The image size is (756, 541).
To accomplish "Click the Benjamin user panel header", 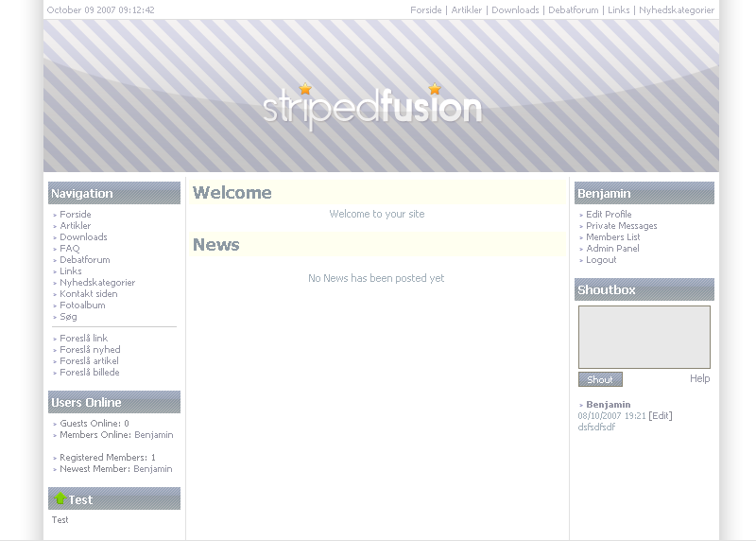I will tap(644, 193).
